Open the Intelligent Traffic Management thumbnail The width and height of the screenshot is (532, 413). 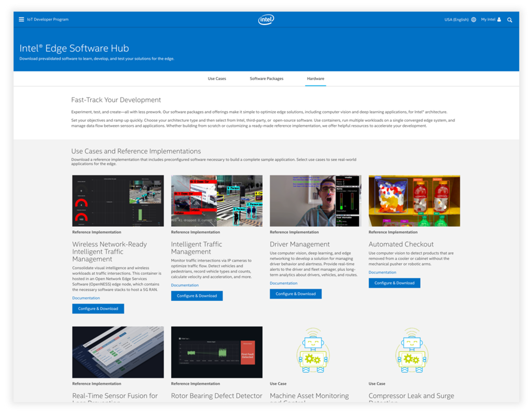[x=216, y=201]
